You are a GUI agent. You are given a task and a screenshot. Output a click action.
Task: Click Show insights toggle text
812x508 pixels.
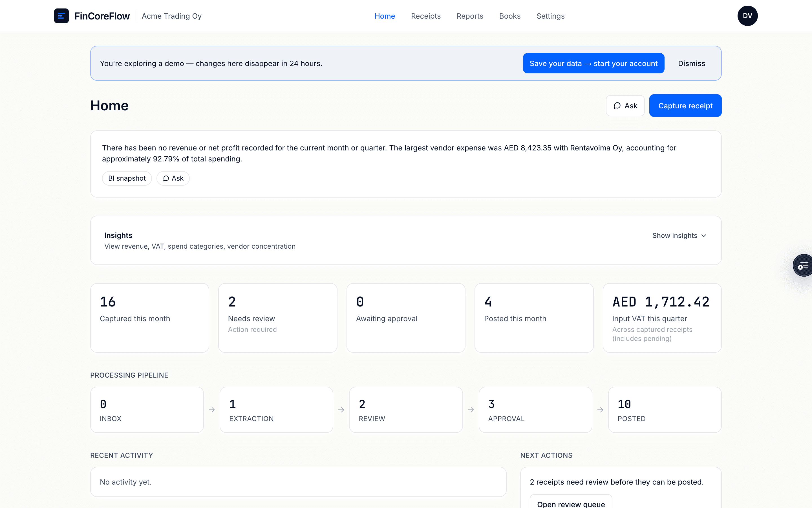[x=674, y=236]
